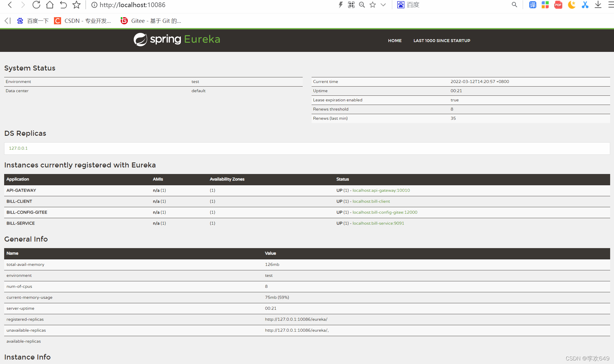Open the scissors screenshot tool icon
The width and height of the screenshot is (614, 364).
[585, 5]
